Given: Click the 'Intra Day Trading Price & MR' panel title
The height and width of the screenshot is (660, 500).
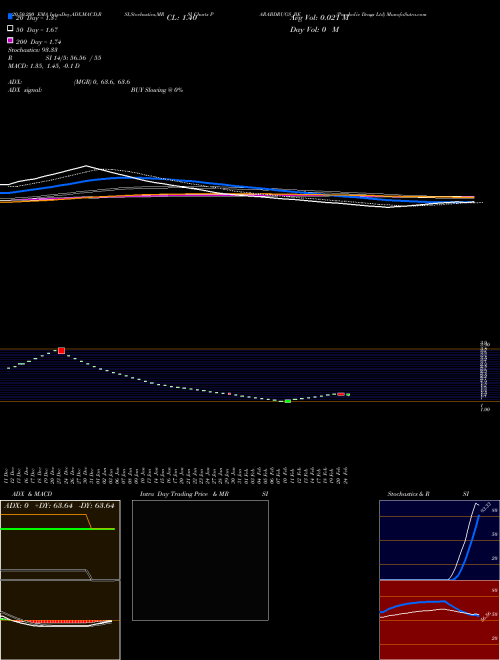Looking at the screenshot, I should pos(184,494).
